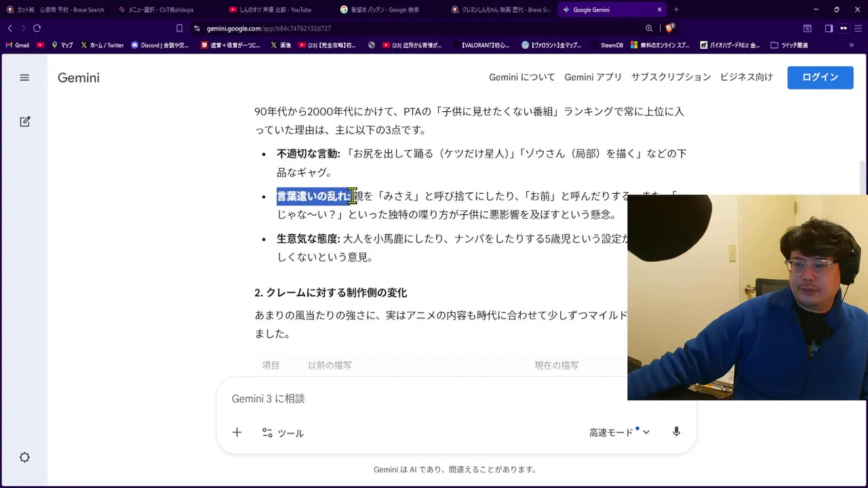This screenshot has height=488, width=868.
Task: Open Brave Shields lion icon
Action: (669, 28)
